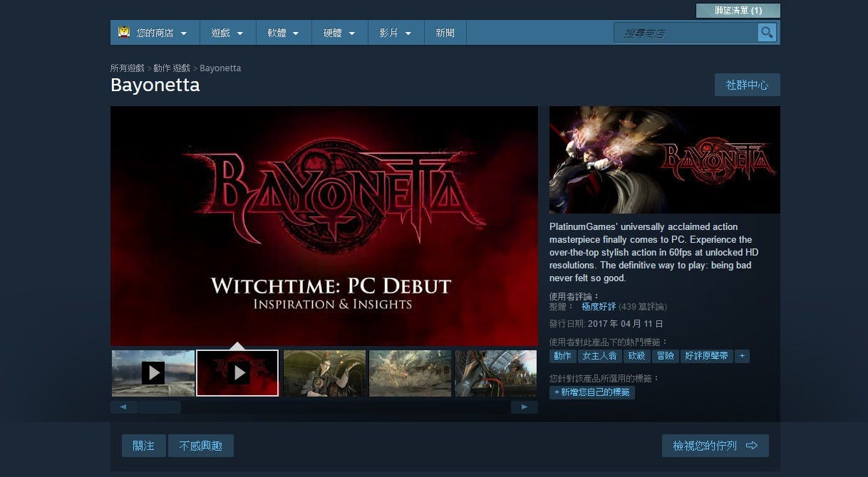This screenshot has height=477, width=868.
Task: Open the 社群中心 community hub
Action: [x=747, y=85]
